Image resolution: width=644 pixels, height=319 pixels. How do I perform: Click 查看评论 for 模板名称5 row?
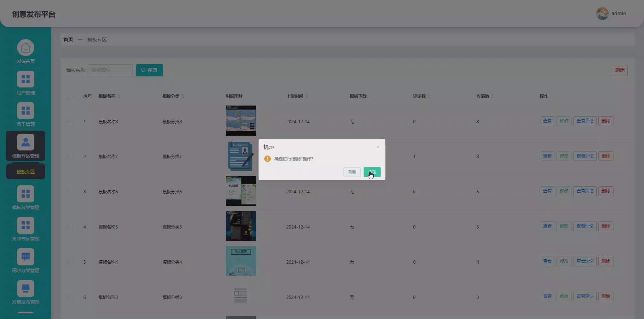pos(585,226)
